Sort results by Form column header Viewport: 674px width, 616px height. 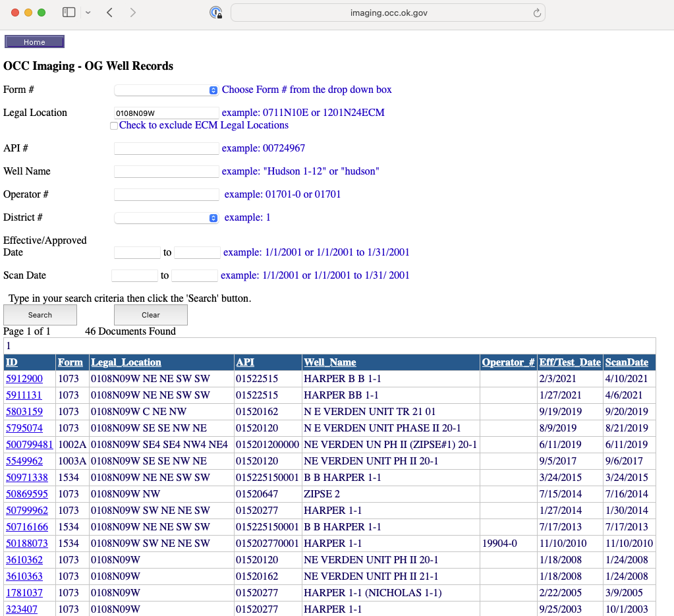pyautogui.click(x=70, y=362)
